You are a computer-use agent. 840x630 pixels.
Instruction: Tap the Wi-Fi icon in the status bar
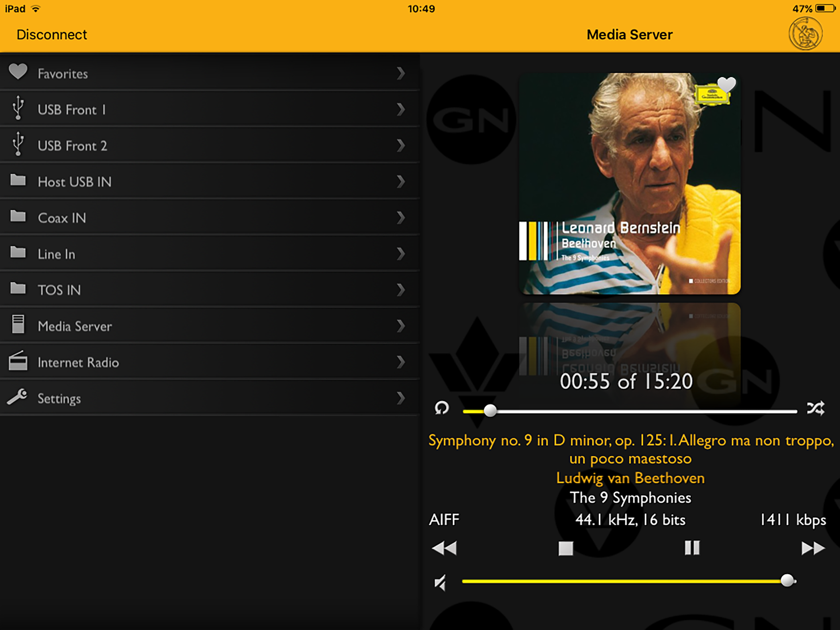click(36, 9)
